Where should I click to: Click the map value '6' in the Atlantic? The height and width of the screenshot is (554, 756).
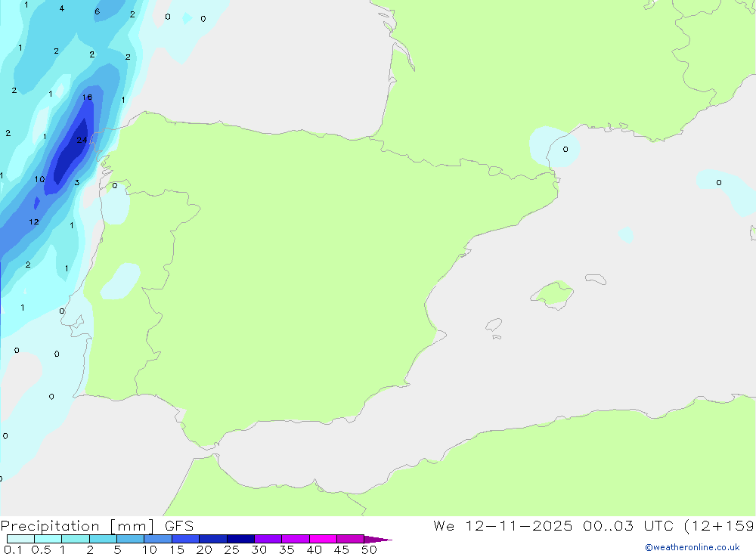point(98,11)
